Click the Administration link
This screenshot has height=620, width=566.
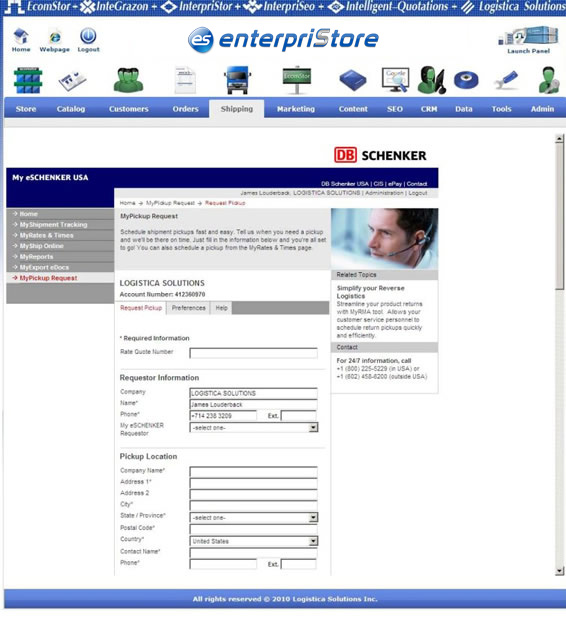[384, 193]
